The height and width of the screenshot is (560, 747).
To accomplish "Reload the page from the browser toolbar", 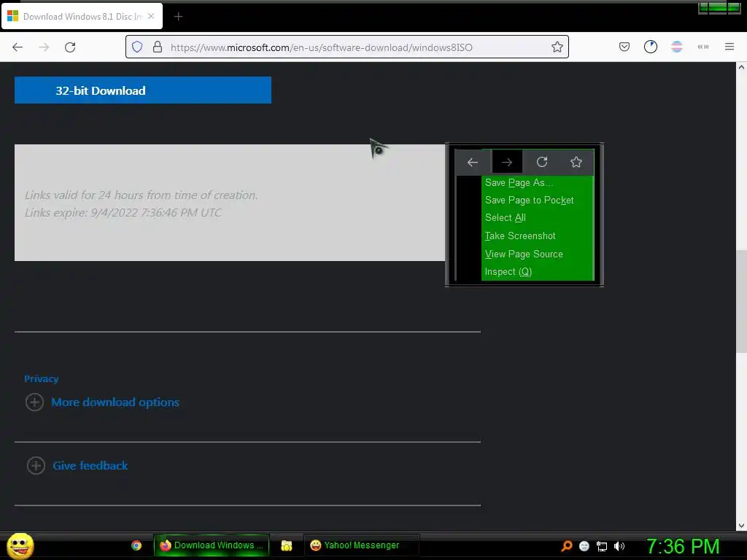I will 70,47.
